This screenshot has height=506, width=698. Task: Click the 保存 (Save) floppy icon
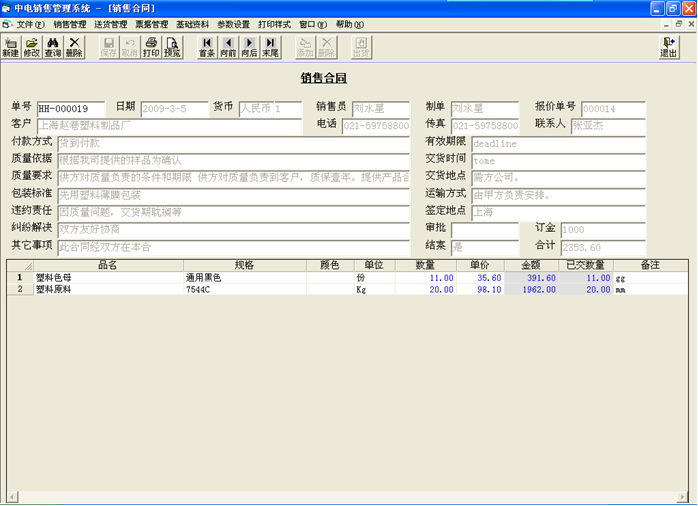(x=109, y=47)
